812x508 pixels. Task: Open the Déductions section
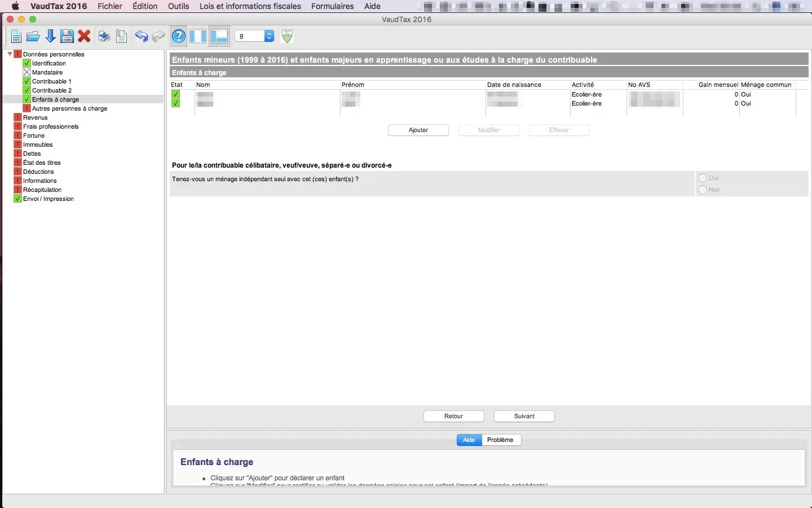[x=38, y=172]
